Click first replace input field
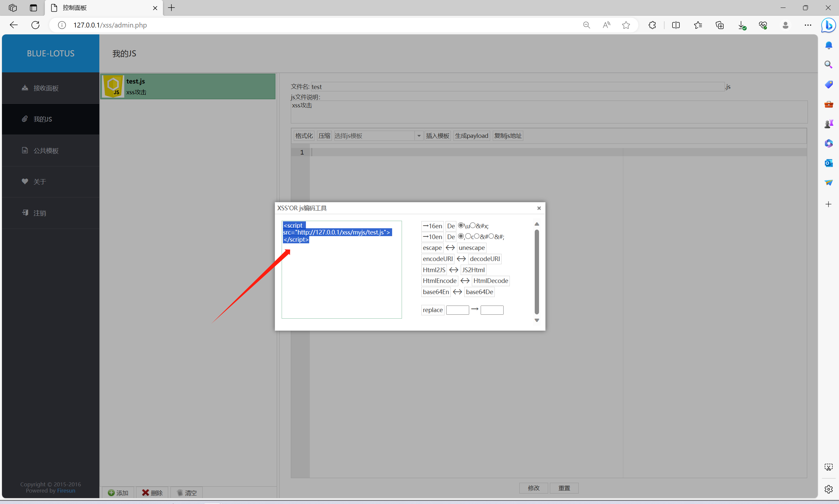Viewport: 839px width, 504px height. pos(457,310)
